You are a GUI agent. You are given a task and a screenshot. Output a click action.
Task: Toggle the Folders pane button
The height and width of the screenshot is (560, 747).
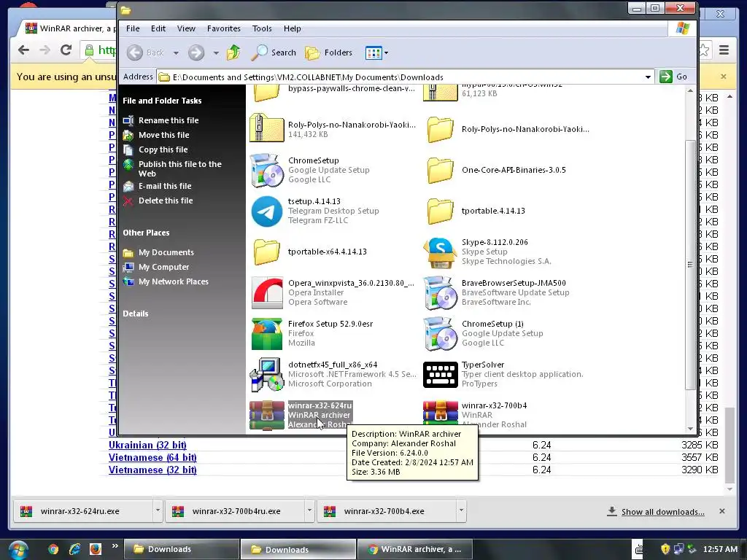[x=329, y=52]
